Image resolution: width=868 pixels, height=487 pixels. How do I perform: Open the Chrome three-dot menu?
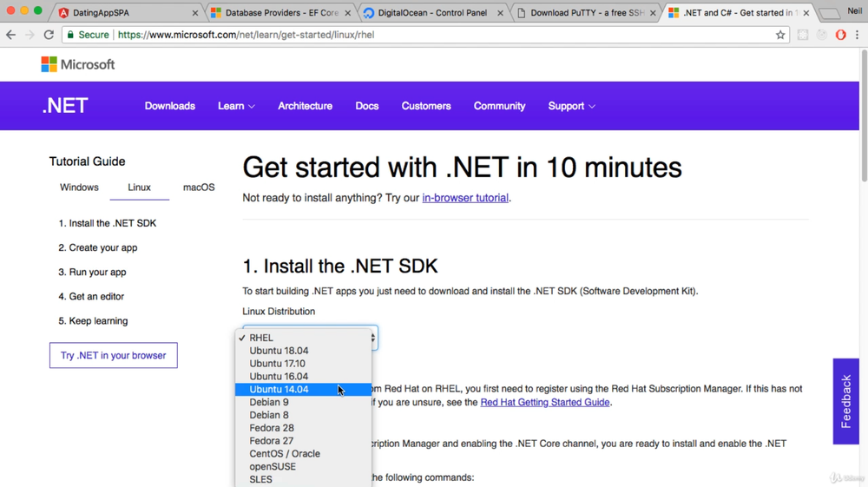pos(858,35)
